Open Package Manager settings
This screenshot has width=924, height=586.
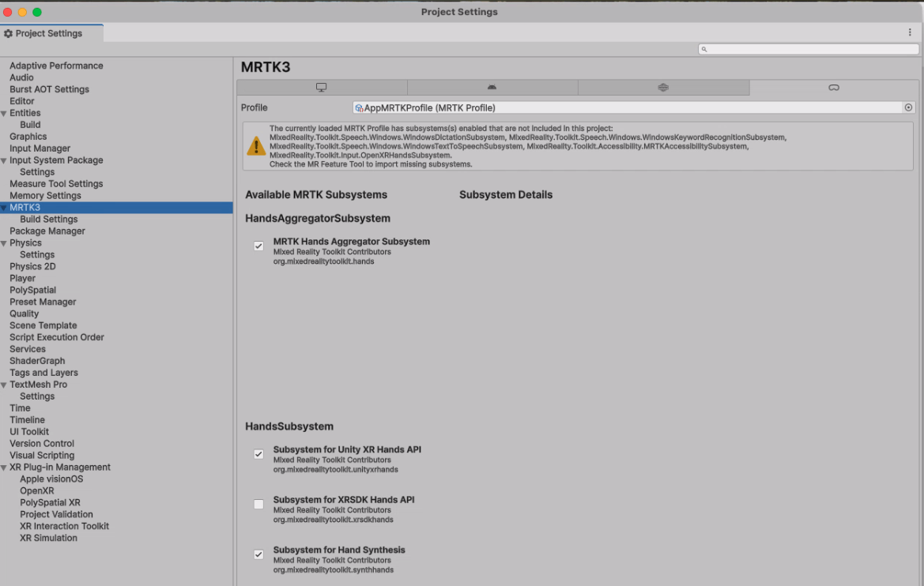pos(47,231)
